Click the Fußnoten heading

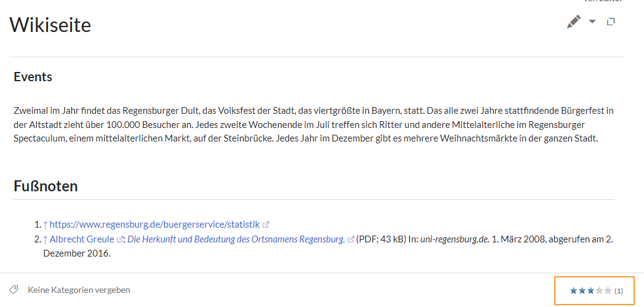pyautogui.click(x=46, y=186)
